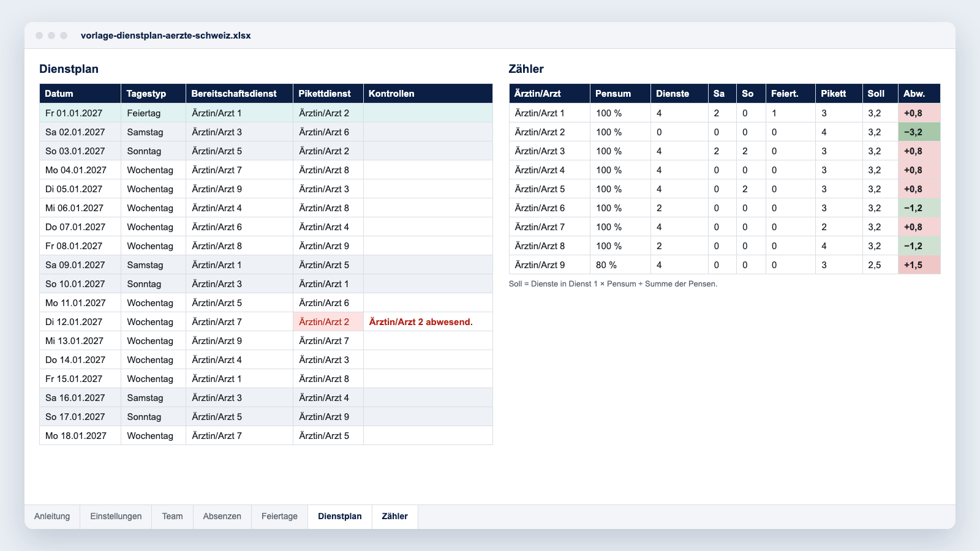This screenshot has width=980, height=551.
Task: Select the Ärztin/Arzt column header in Zähler
Action: 550,94
